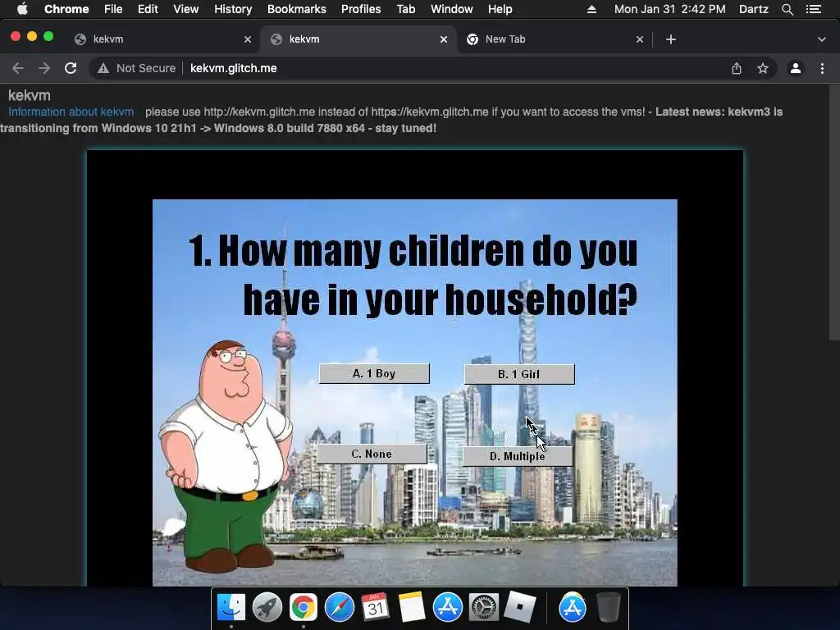The width and height of the screenshot is (840, 630).
Task: Switch to the first kekvm tab
Action: [161, 39]
